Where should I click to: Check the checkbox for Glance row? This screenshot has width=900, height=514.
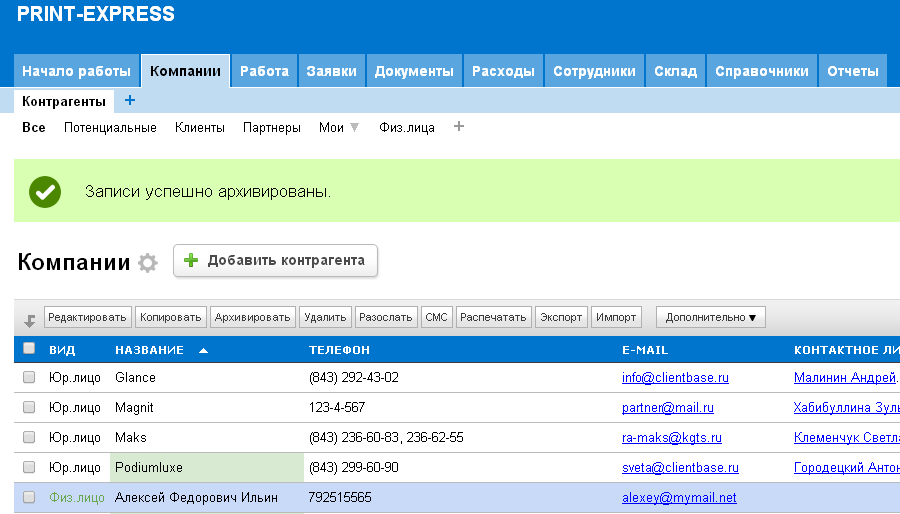click(x=29, y=378)
